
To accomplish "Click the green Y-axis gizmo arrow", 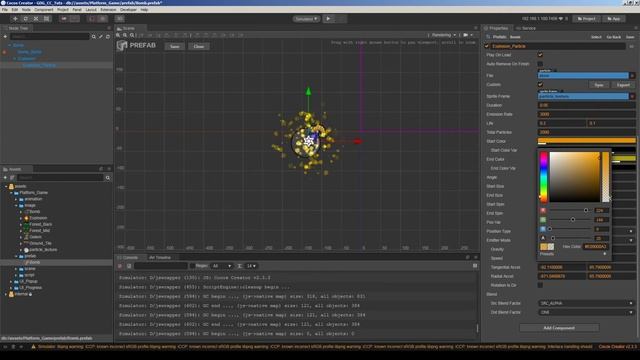I will point(309,91).
